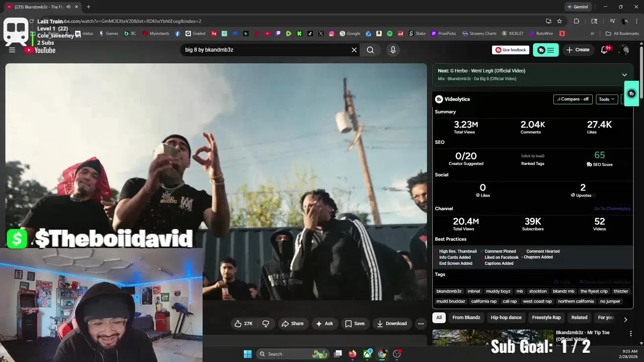
Task: Bookmark this page with the star icon
Action: pyautogui.click(x=559, y=21)
